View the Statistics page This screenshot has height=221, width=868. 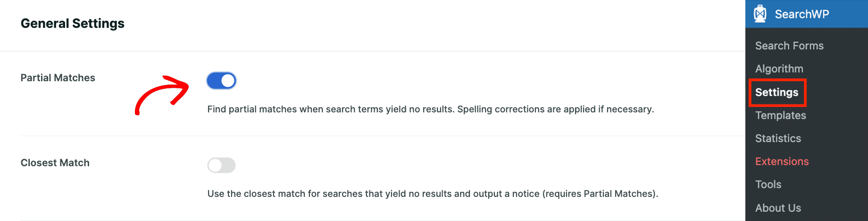pos(778,138)
